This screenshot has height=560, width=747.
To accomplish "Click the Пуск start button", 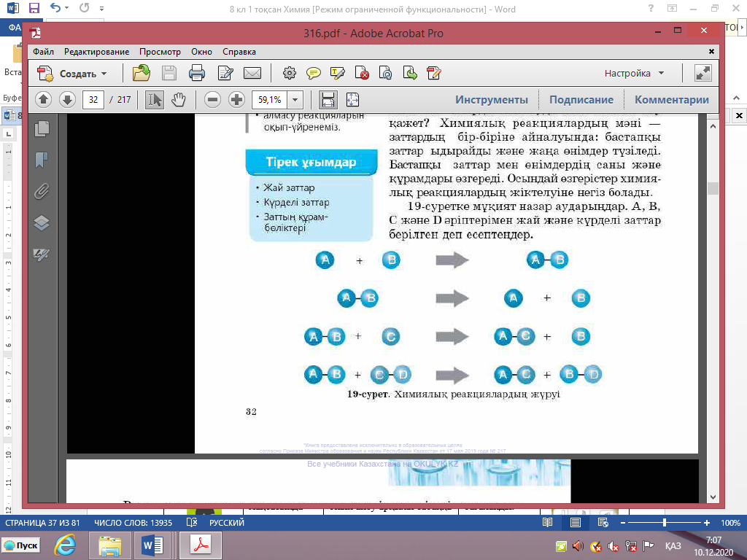I will 22,545.
